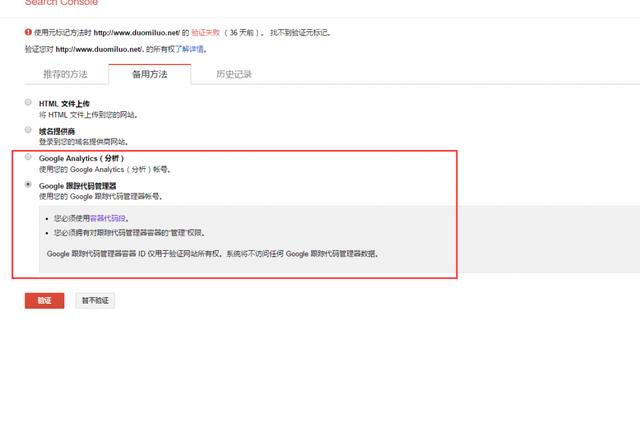Select the Google 跟踪代码管理器 radio button
This screenshot has width=640, height=424.
[x=28, y=184]
